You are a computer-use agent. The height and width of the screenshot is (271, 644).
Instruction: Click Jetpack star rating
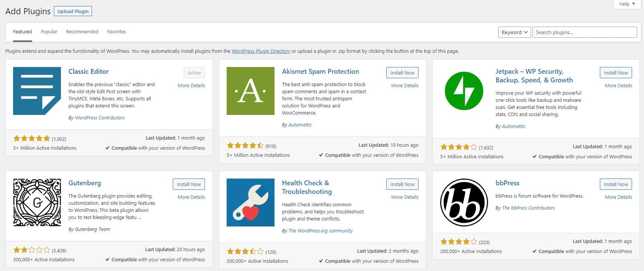459,147
